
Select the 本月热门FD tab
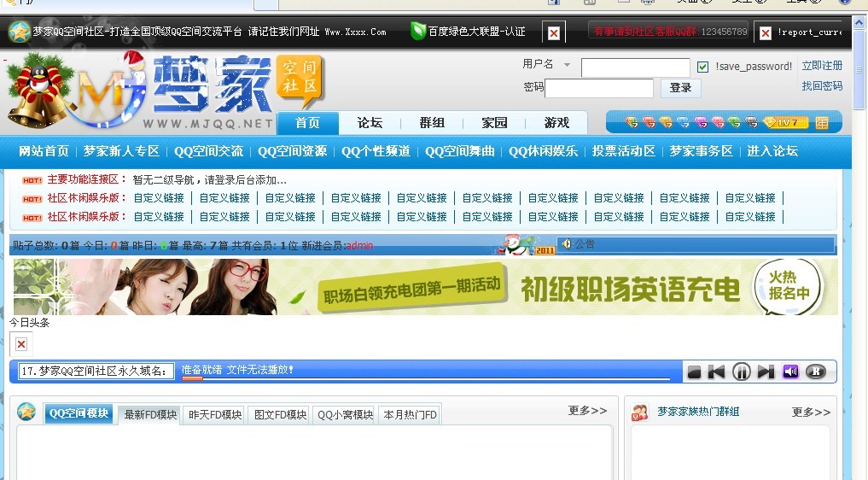(410, 414)
